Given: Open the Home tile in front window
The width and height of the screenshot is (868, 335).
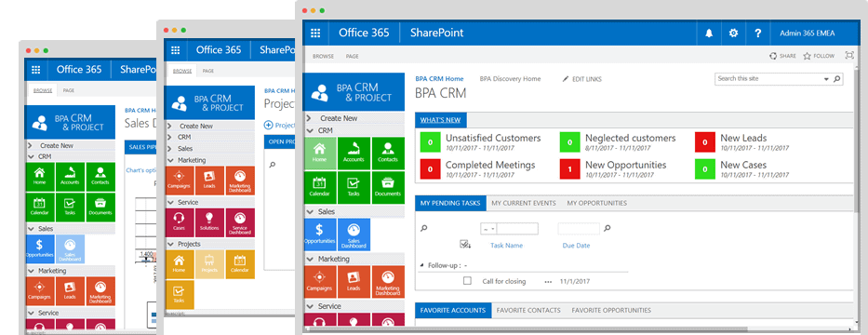Looking at the screenshot, I should (x=319, y=154).
